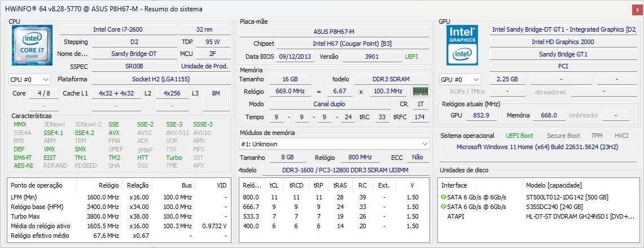Viewport: 644px width, 248px height.
Task: Click the S3SSDC240 [240 GB] drive entry
Action: pos(555,206)
